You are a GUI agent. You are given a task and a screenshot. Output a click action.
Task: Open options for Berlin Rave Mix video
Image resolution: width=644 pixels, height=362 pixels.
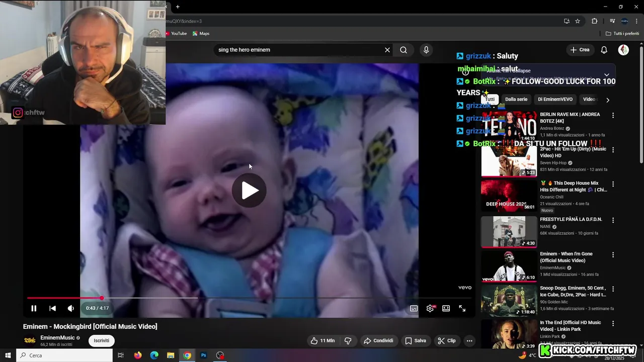click(613, 116)
